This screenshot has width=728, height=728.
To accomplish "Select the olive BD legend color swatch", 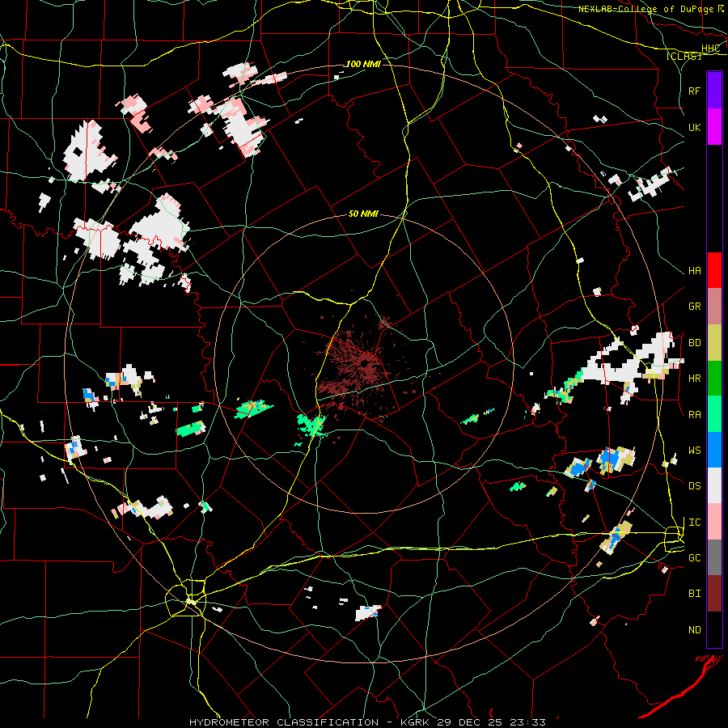I will [714, 343].
